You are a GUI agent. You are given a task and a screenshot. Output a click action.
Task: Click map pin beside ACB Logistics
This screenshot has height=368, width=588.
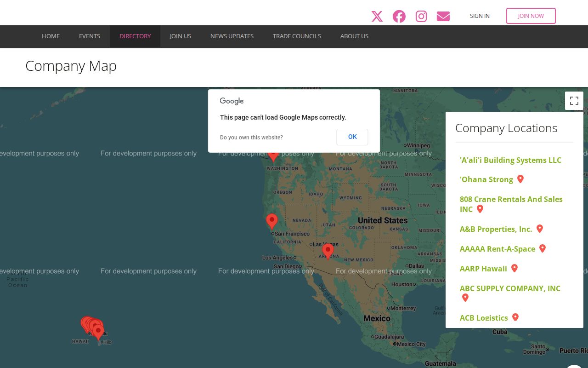click(x=515, y=317)
